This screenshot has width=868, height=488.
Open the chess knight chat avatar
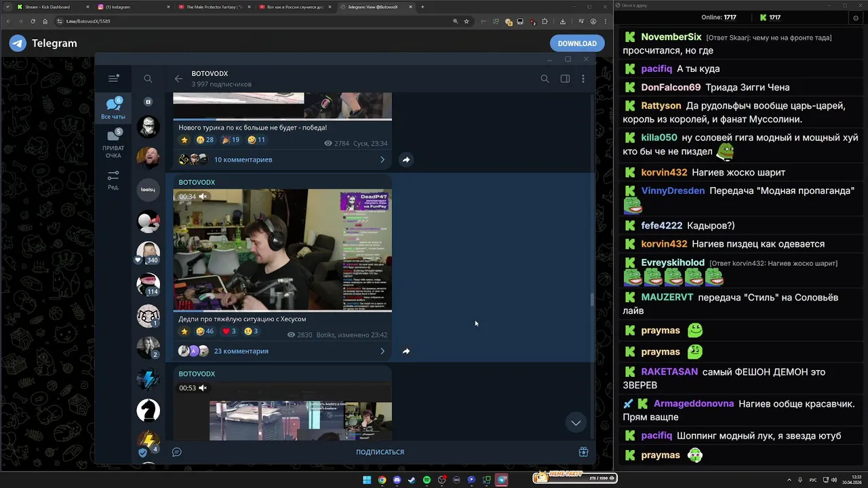(148, 410)
